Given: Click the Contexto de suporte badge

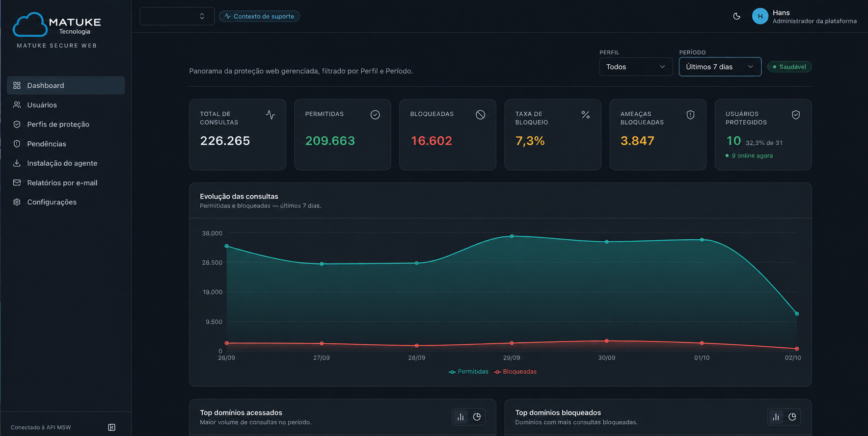Looking at the screenshot, I should pos(259,16).
